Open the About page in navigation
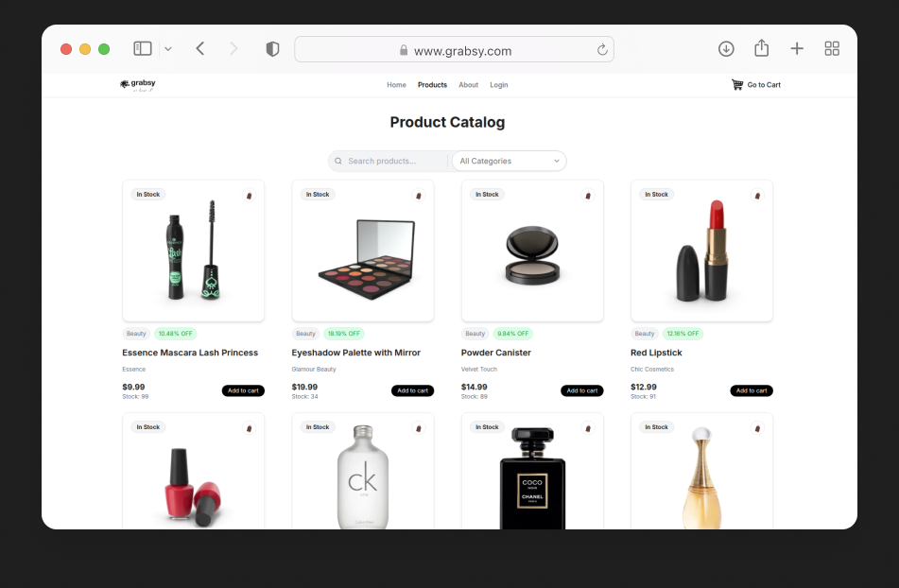This screenshot has width=899, height=588. (x=469, y=85)
